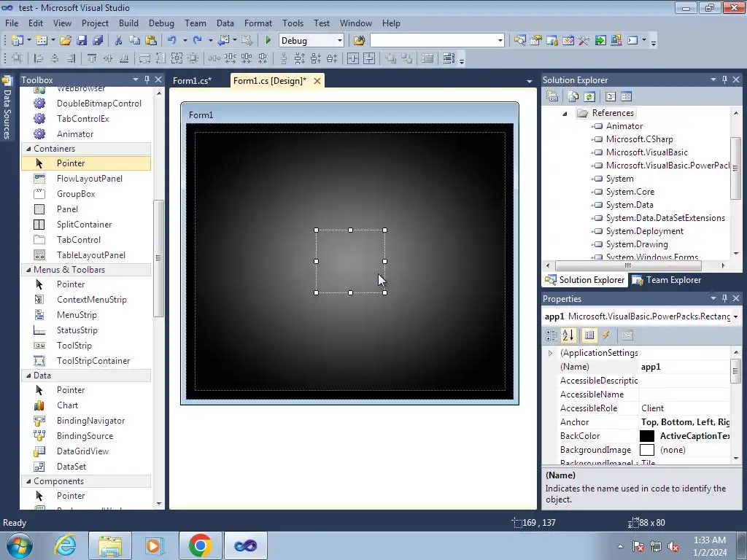Open the object selector dropdown in Properties

click(735, 316)
